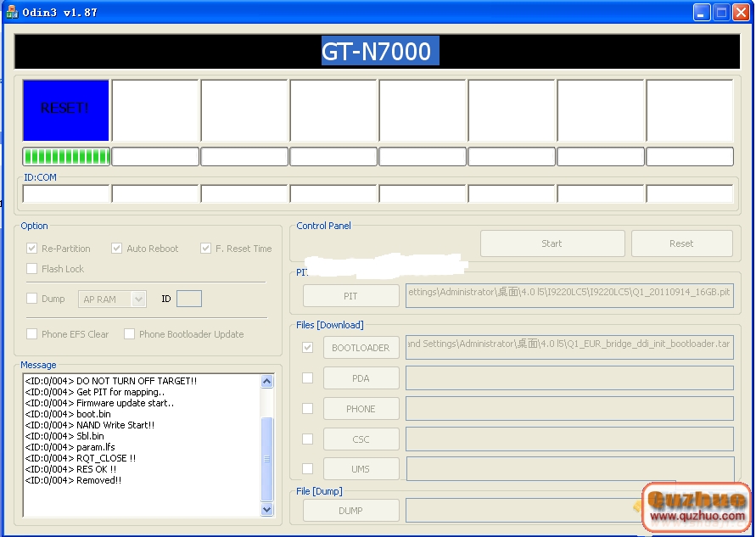Click the DUMP button

tap(350, 511)
